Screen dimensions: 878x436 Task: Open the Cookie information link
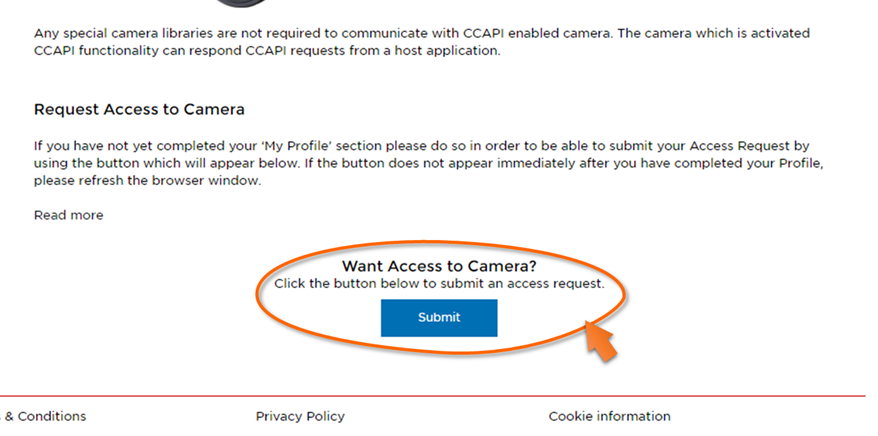(609, 416)
